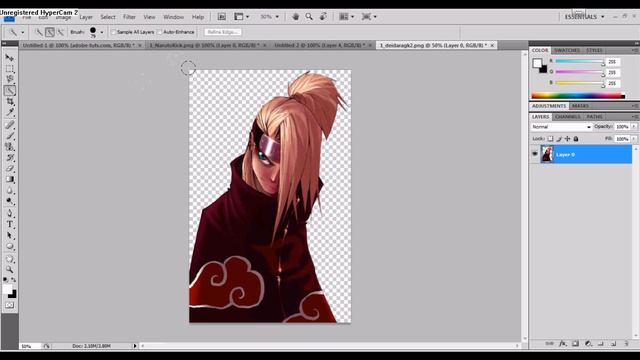Open ESSENTIALS workspace switcher
This screenshot has width=640, height=360.
pos(584,17)
